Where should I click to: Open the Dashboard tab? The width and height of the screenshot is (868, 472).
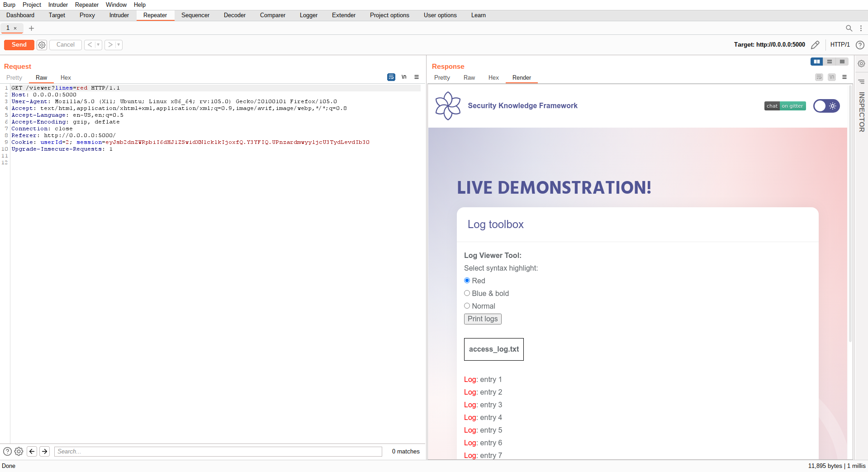tap(20, 15)
